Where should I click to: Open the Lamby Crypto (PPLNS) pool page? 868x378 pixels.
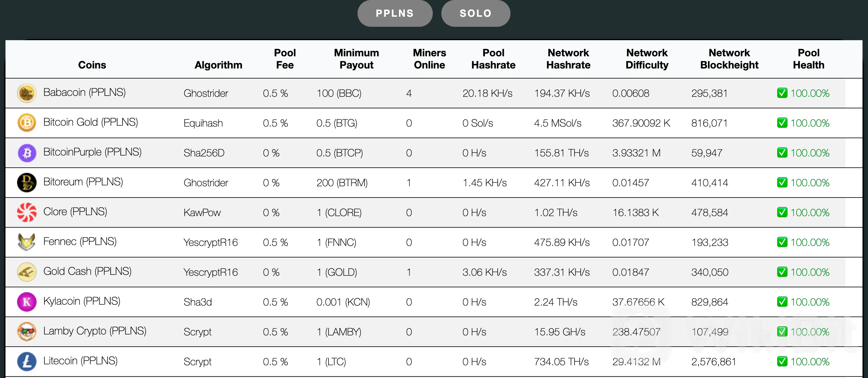click(x=95, y=331)
